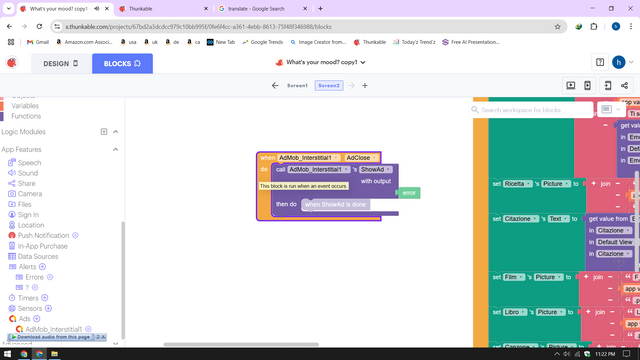This screenshot has width=640, height=360.
Task: Open the Files blocks category
Action: [20, 204]
